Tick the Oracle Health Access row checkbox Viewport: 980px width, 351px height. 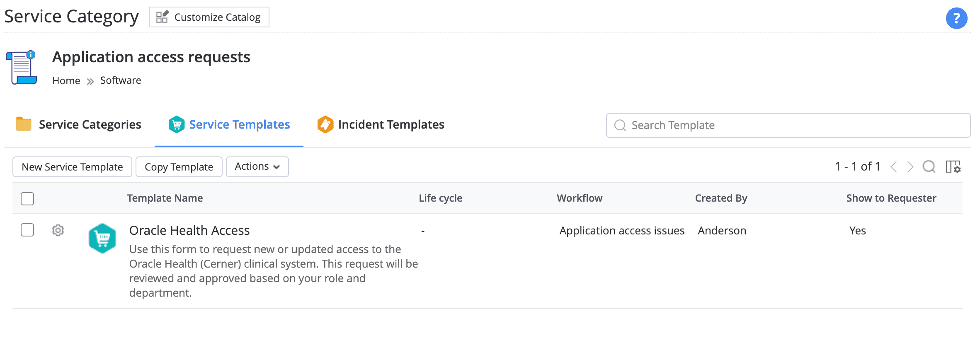(27, 230)
